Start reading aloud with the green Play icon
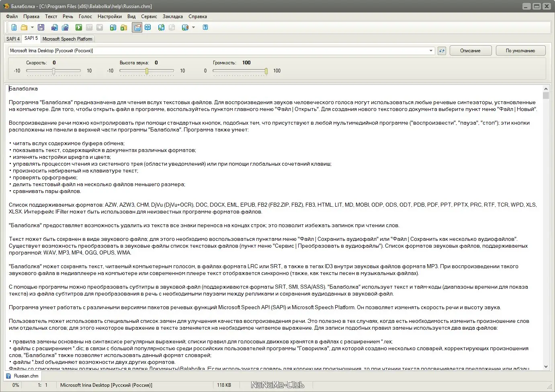 pyautogui.click(x=79, y=27)
